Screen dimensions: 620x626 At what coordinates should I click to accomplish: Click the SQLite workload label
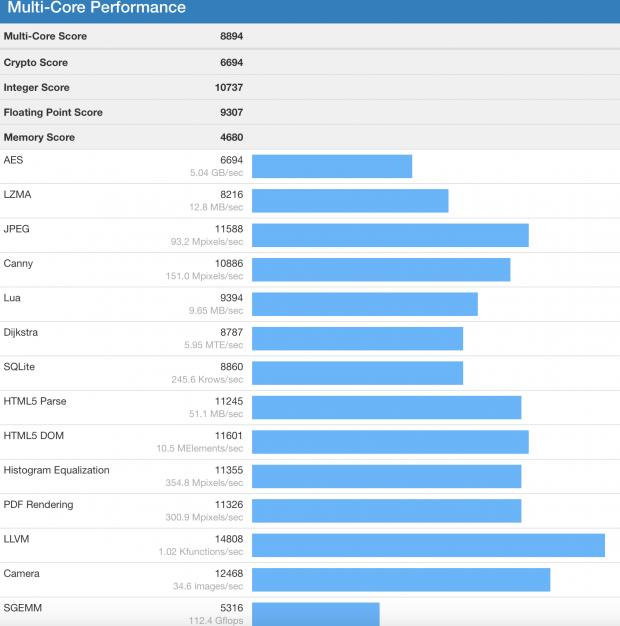tap(20, 367)
